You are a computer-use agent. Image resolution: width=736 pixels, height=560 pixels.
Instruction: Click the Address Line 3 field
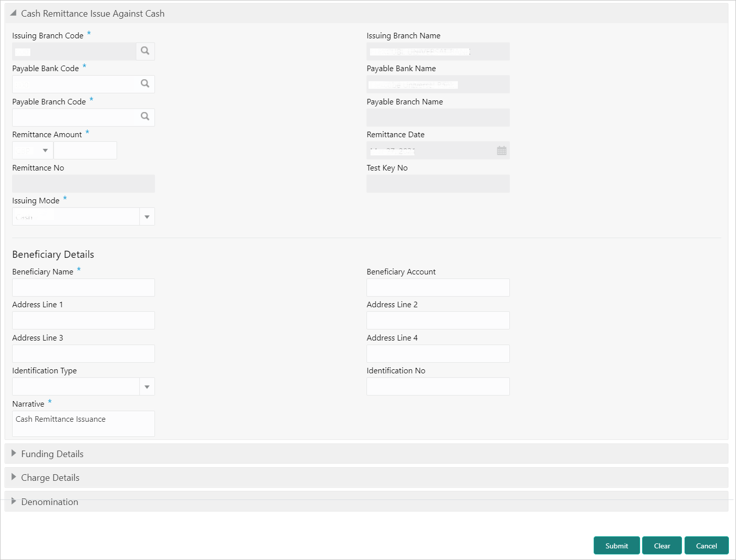pos(83,354)
